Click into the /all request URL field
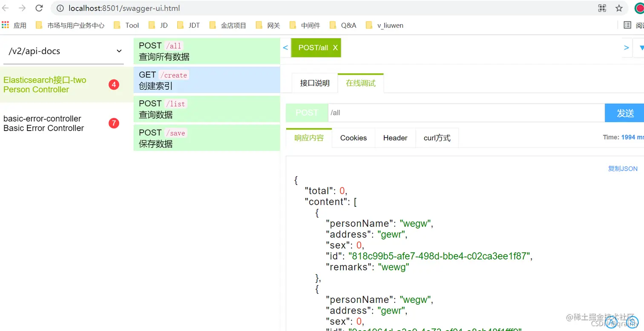Image resolution: width=644 pixels, height=331 pixels. click(466, 113)
